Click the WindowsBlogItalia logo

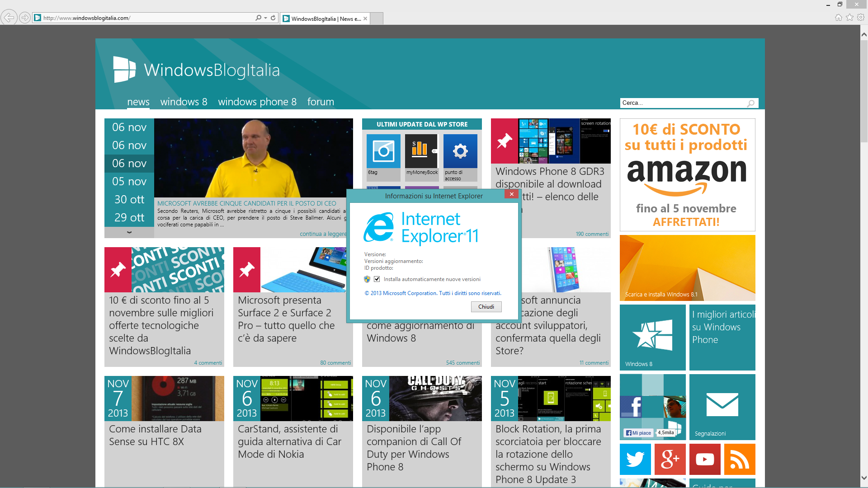tap(196, 70)
